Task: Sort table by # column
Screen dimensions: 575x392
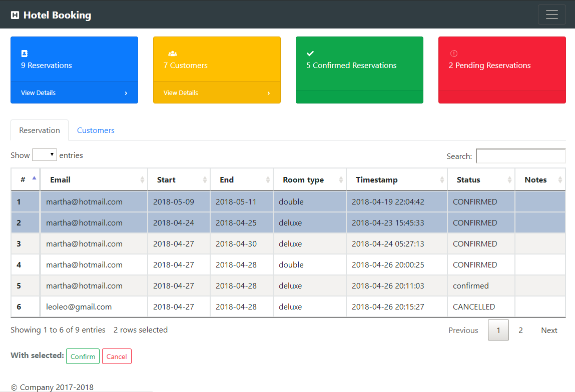Action: 26,179
